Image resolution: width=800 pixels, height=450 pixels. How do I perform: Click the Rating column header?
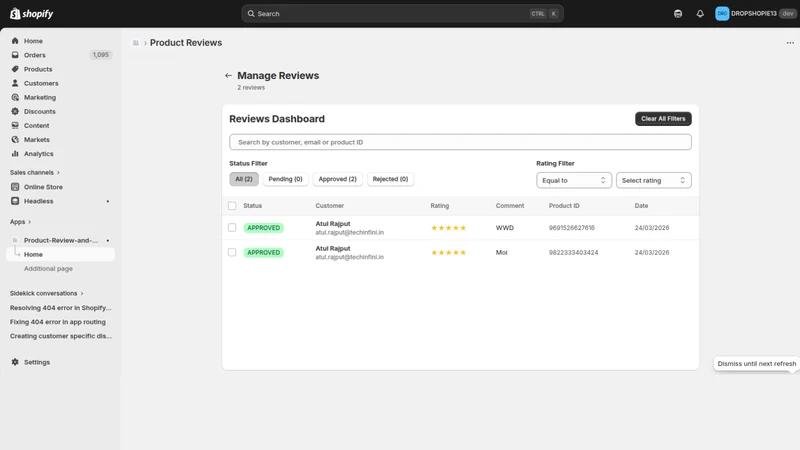(x=439, y=206)
